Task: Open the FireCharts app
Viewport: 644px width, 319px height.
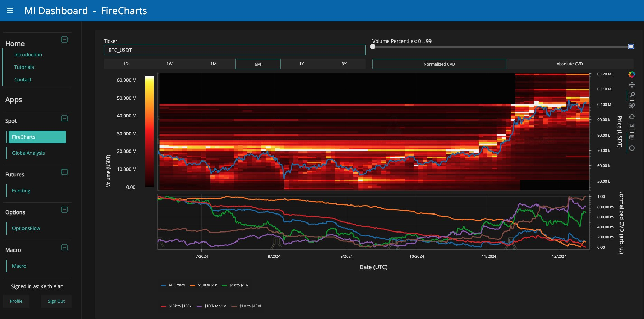Action: point(37,137)
